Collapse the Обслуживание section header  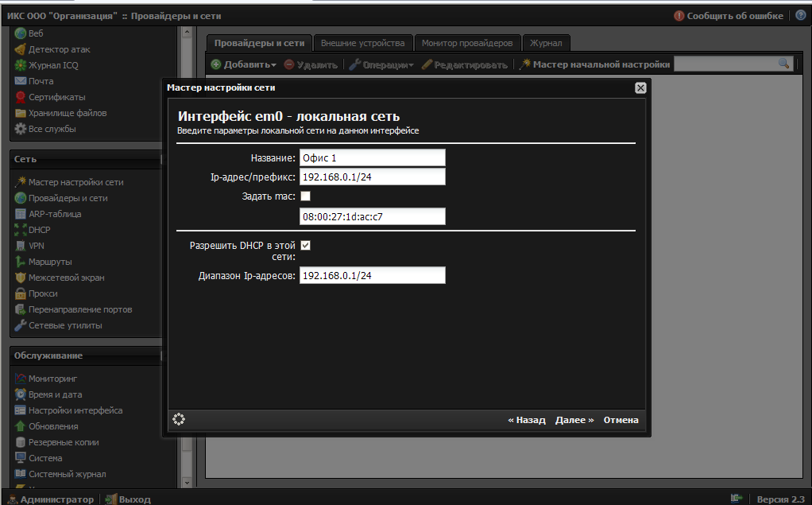[86, 355]
